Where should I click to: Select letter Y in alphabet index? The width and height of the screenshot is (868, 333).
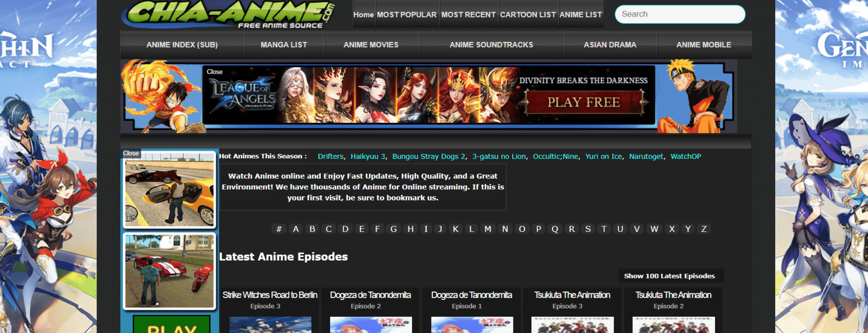click(x=688, y=229)
